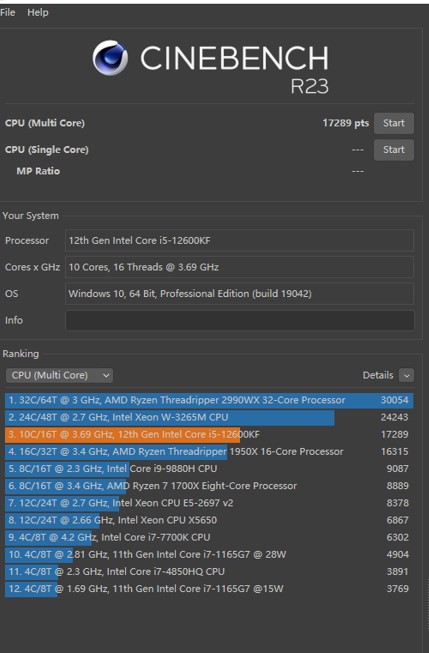Select the Threadripper 1950X ranking entry
This screenshot has height=653, width=429.
coord(209,451)
